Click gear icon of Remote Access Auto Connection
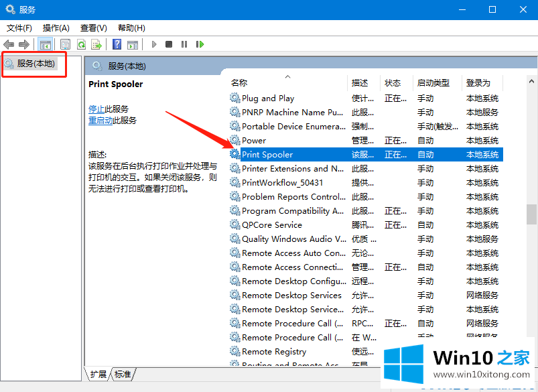Image resolution: width=538 pixels, height=392 pixels. pyautogui.click(x=234, y=253)
